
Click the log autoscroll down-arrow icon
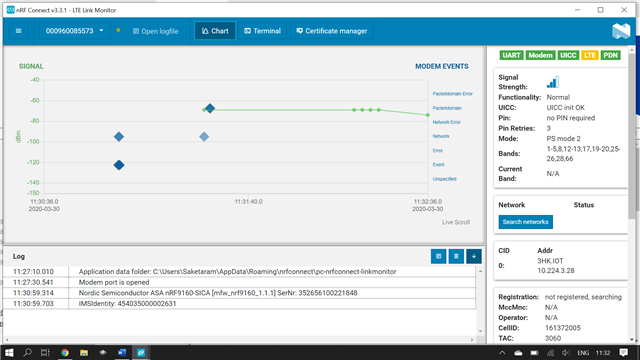(x=474, y=256)
